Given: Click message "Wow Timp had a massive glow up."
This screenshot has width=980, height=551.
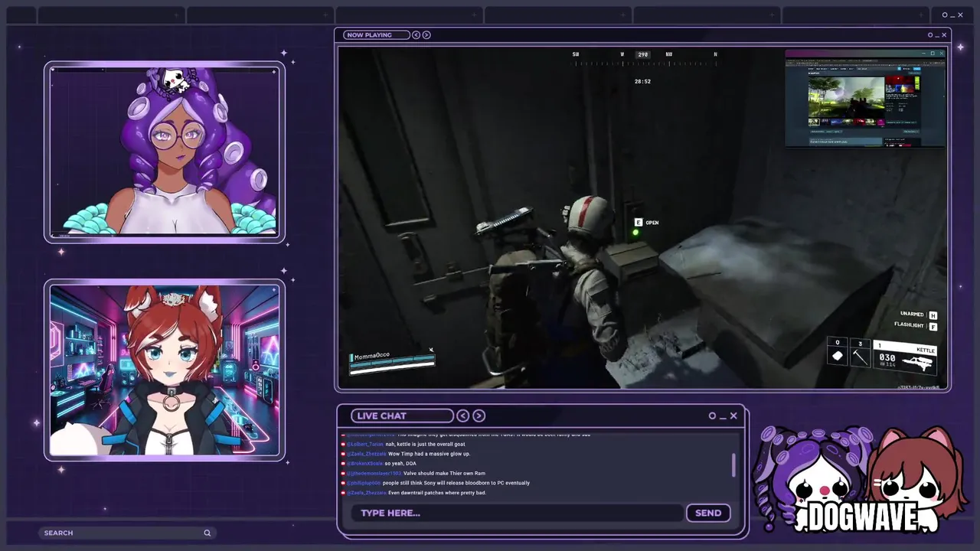Looking at the screenshot, I should [430, 454].
